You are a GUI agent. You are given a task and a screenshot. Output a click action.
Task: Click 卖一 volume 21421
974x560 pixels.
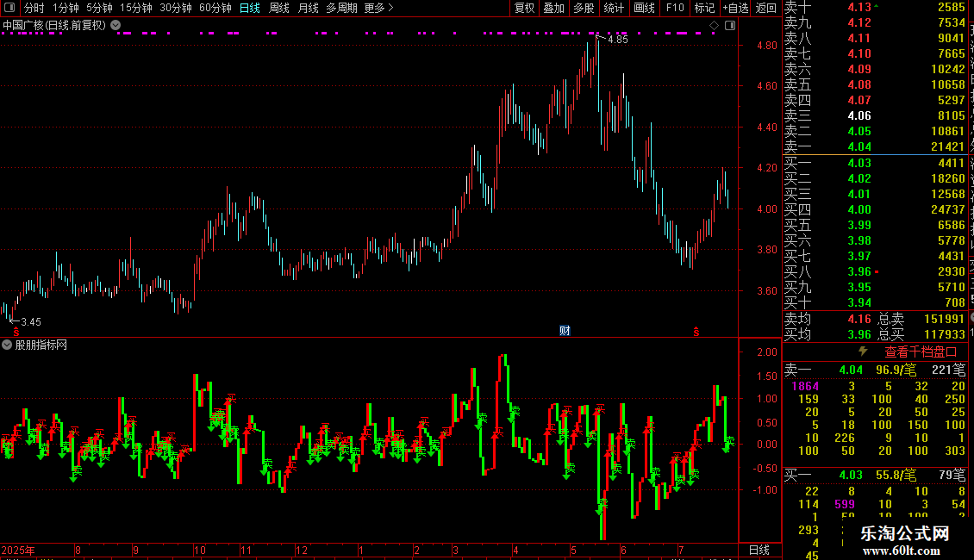tap(948, 146)
